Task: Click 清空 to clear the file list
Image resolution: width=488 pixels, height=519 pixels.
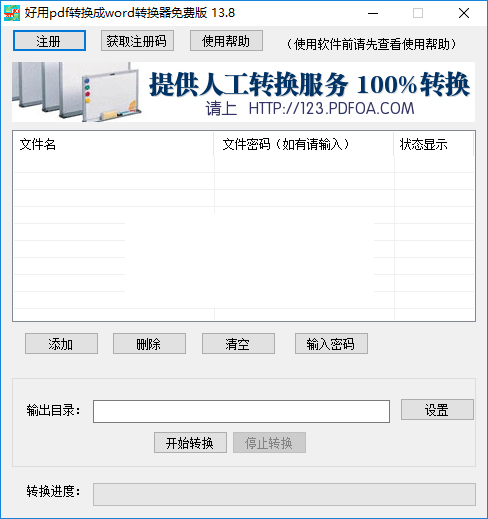Action: pyautogui.click(x=238, y=343)
